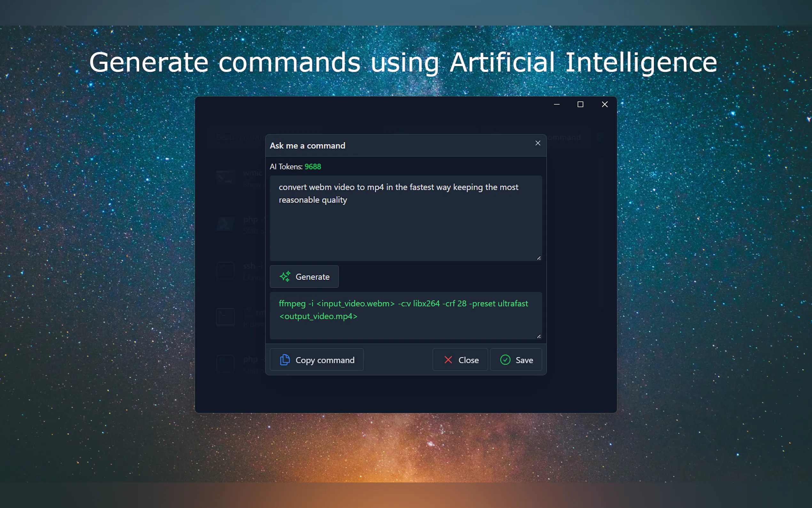Minimize the application window
Viewport: 812px width, 508px height.
(x=557, y=105)
